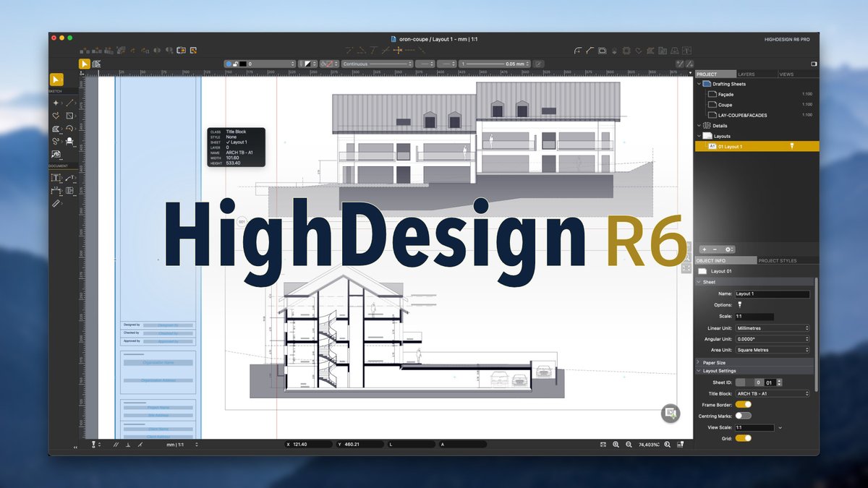Screen dimensions: 868x488
Task: Toggle the Grid switch
Action: (x=744, y=438)
